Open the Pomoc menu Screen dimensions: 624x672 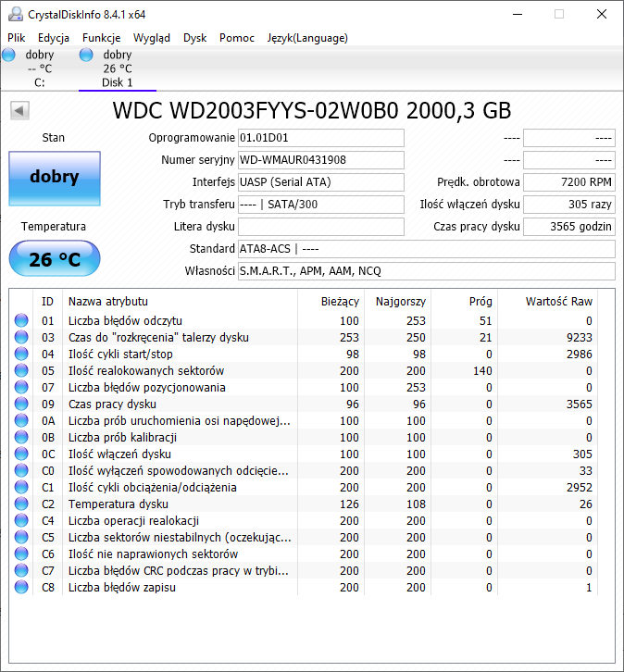pyautogui.click(x=237, y=38)
